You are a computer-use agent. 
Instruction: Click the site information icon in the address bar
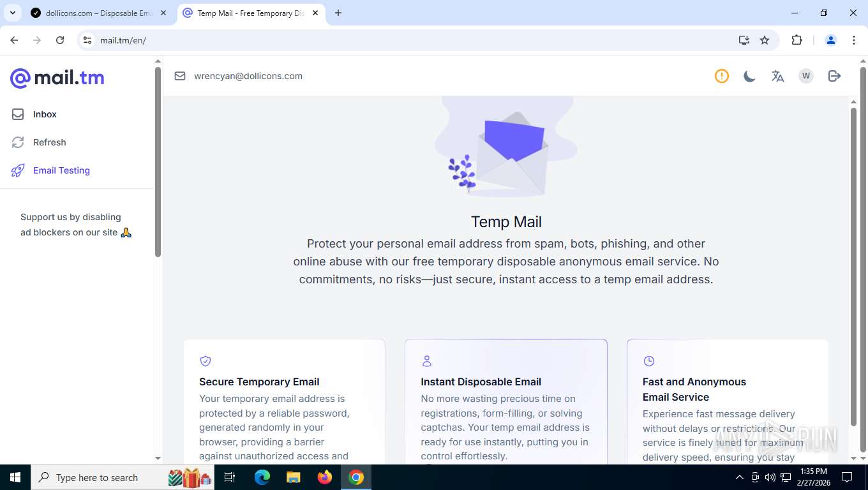(x=87, y=40)
